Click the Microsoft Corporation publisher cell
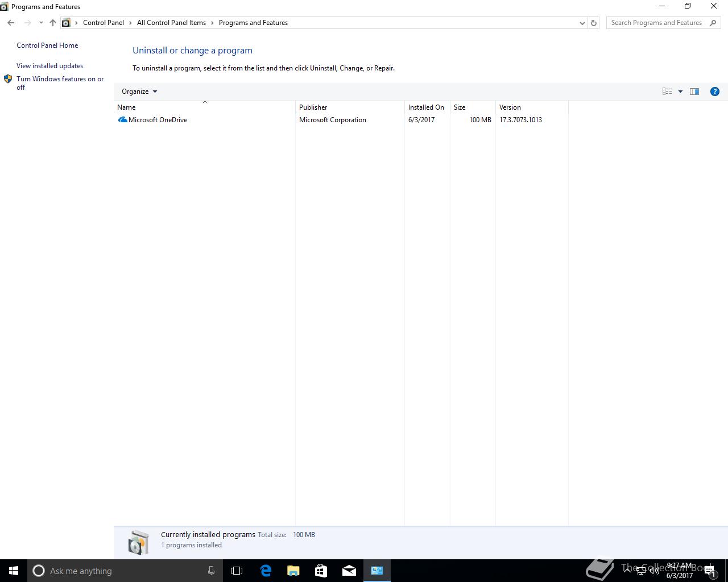 (x=333, y=120)
